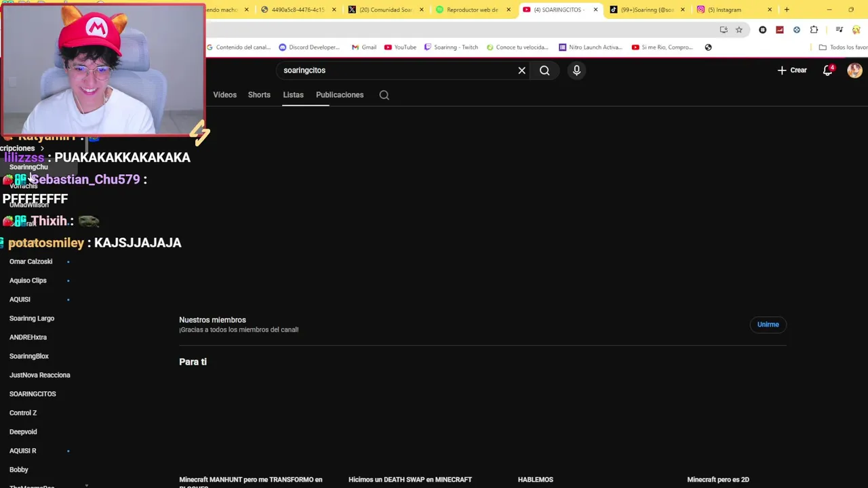Close the Reproductor web tab
The width and height of the screenshot is (868, 488).
point(509,9)
